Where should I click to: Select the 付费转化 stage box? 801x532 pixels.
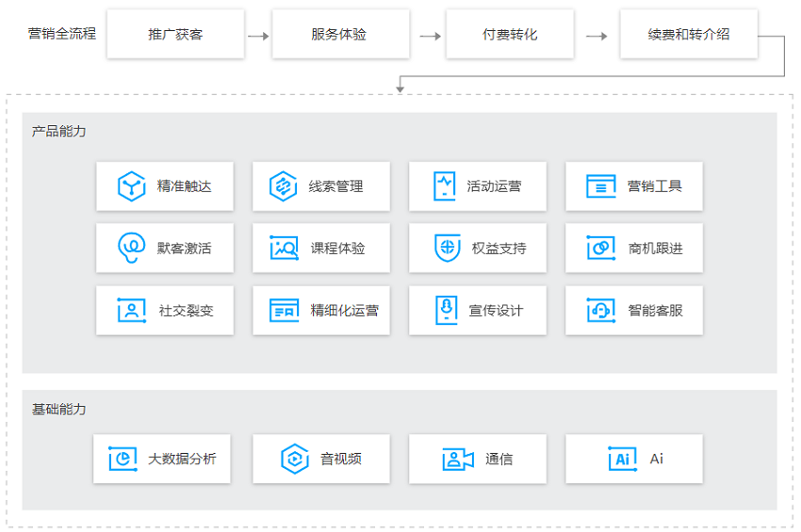pos(510,34)
